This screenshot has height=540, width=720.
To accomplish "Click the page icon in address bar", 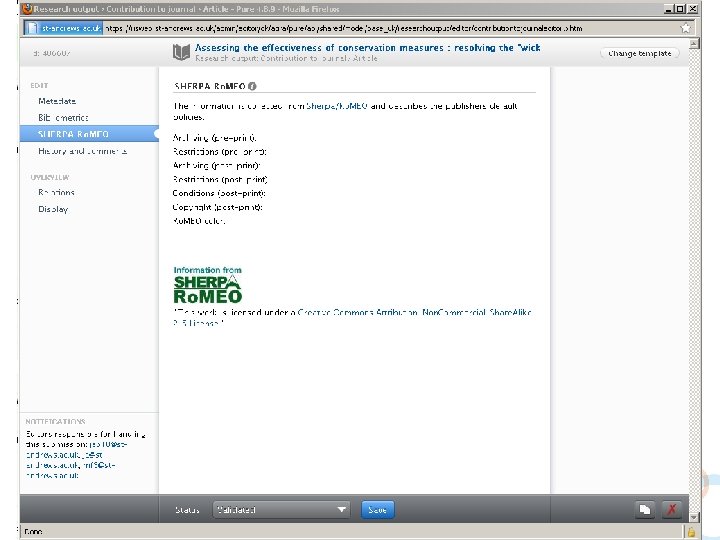I will pyautogui.click(x=32, y=28).
